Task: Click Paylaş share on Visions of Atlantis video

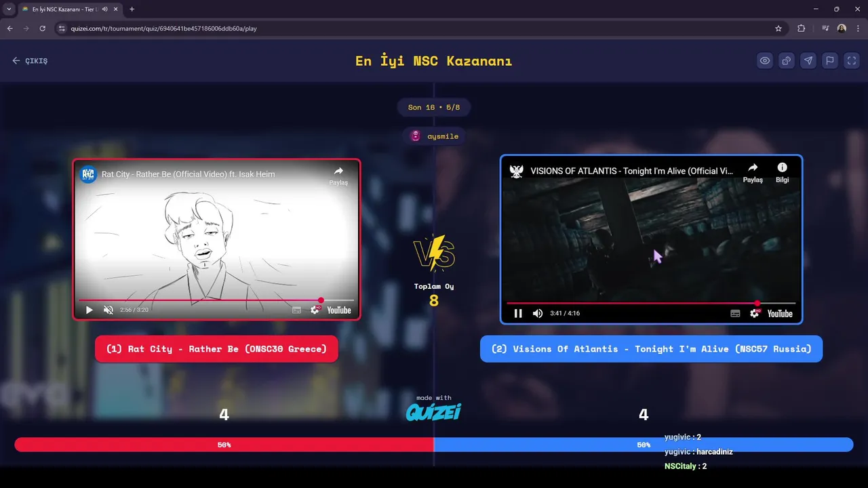Action: (753, 172)
